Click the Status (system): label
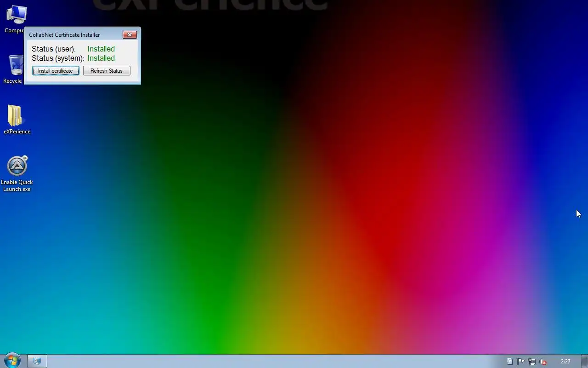The width and height of the screenshot is (588, 368). [x=58, y=58]
